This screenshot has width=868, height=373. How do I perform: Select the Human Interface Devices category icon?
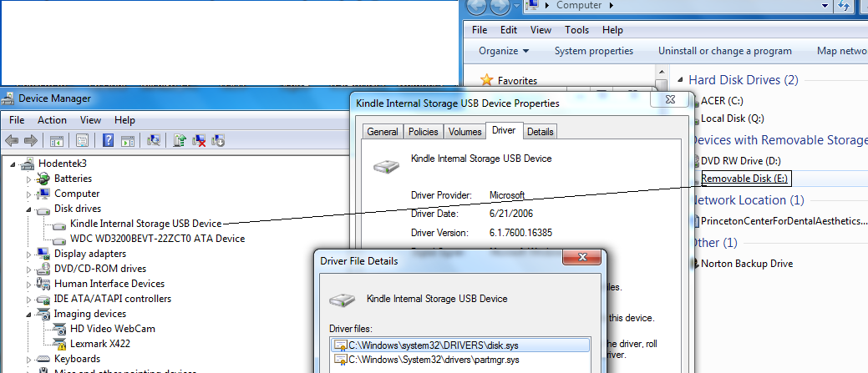(43, 284)
